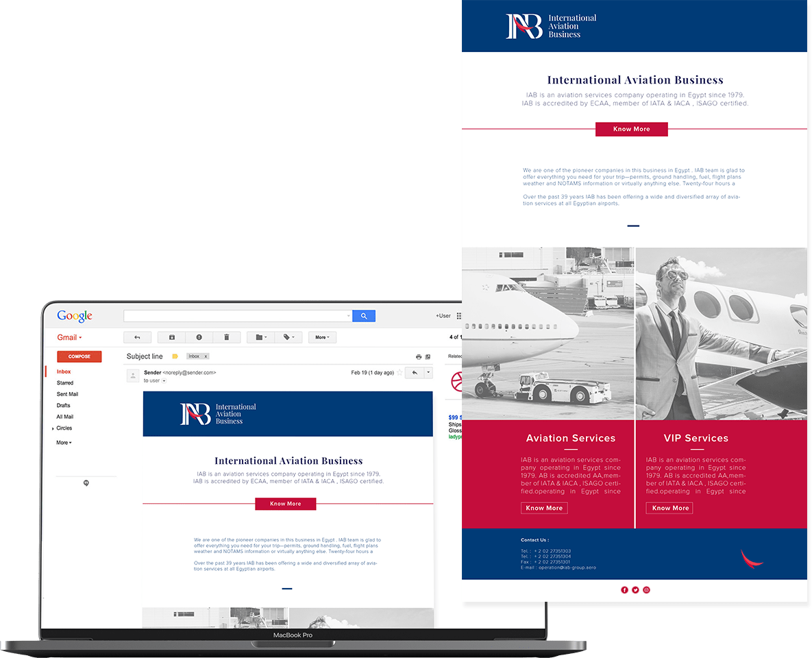The image size is (812, 658).
Task: Report spam with the exclamation icon
Action: 199,337
